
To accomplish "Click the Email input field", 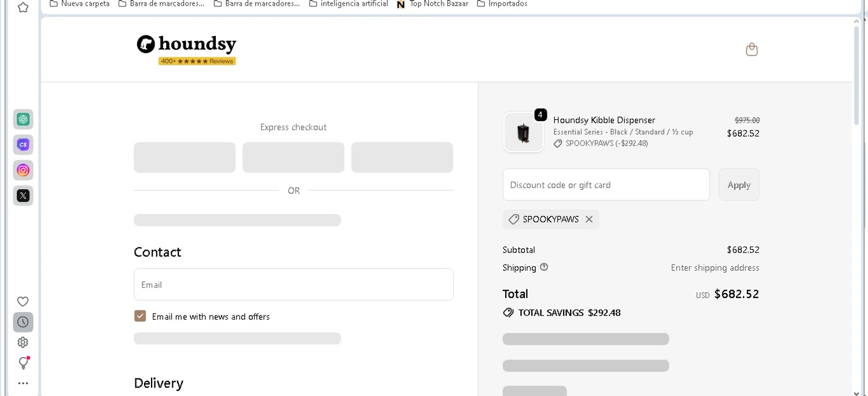I will (293, 284).
